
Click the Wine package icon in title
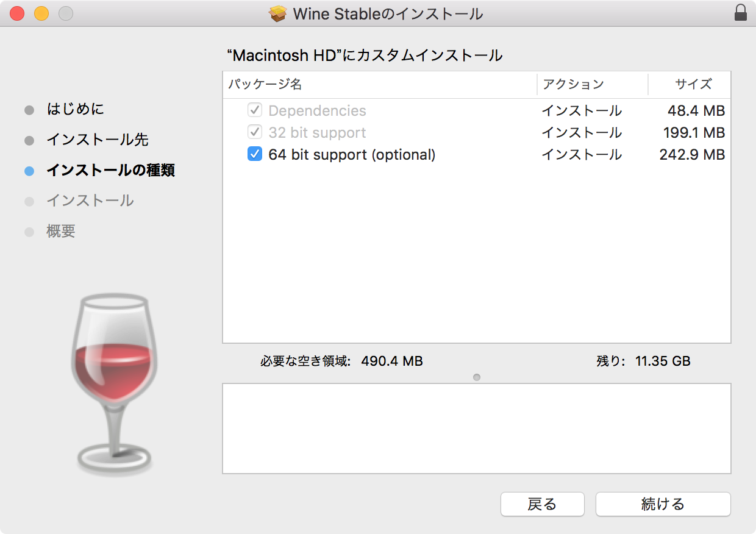tap(278, 13)
